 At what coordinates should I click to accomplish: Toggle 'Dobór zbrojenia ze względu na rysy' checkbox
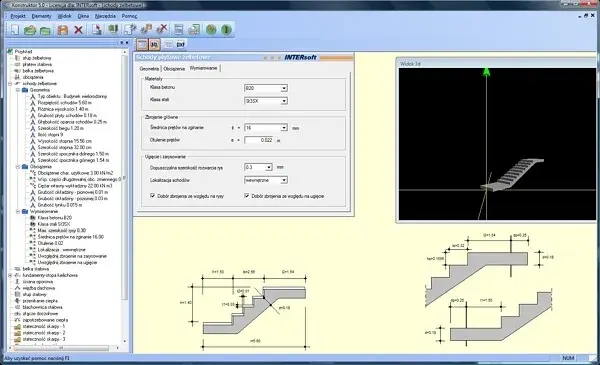(x=152, y=196)
